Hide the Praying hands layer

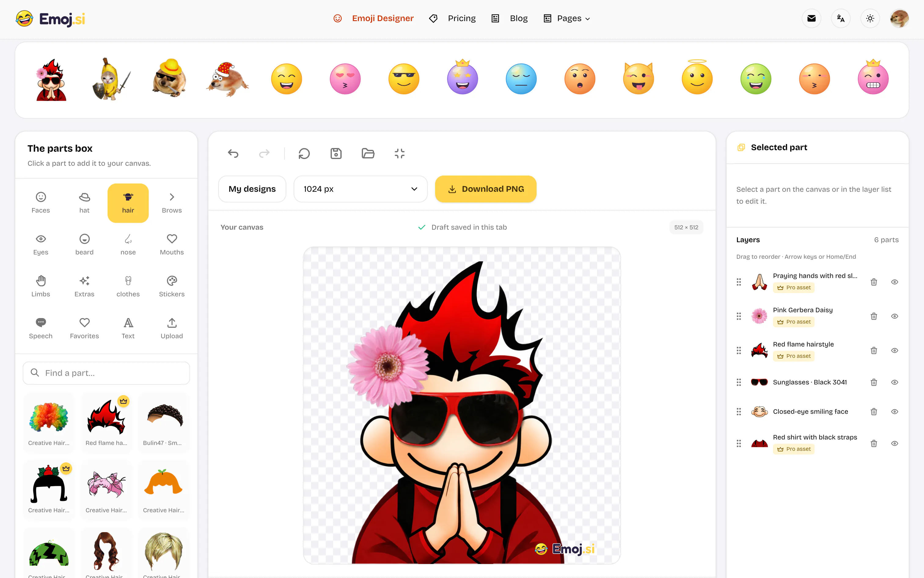click(895, 282)
